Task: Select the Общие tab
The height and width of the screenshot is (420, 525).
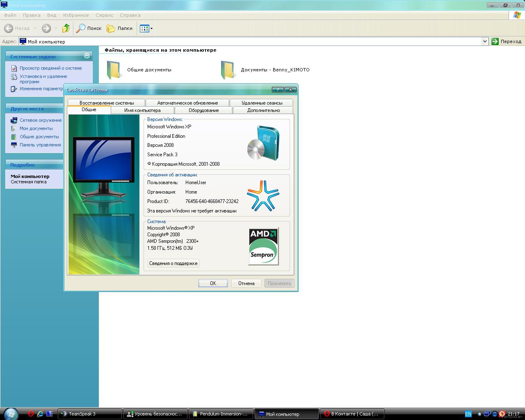Action: (89, 110)
